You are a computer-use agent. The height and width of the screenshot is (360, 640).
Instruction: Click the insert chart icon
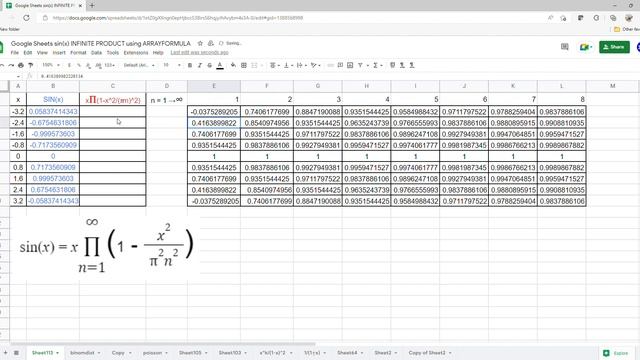click(x=350, y=65)
